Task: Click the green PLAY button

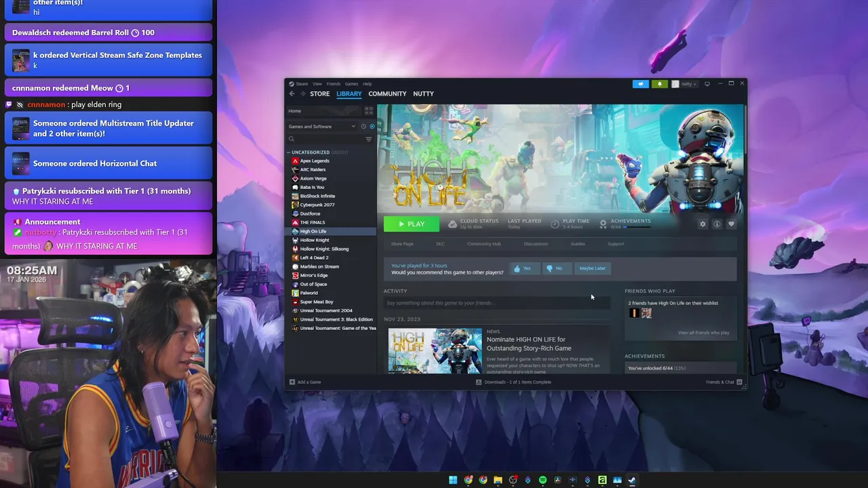Action: [411, 224]
